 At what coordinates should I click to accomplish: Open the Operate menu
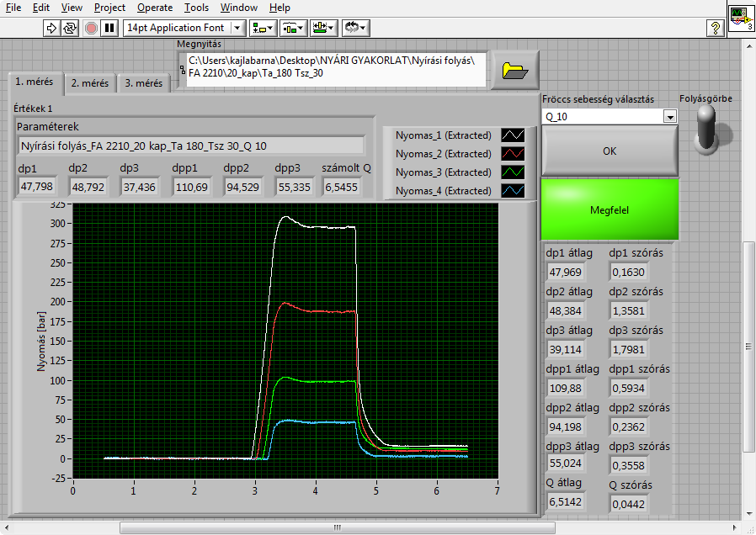155,8
